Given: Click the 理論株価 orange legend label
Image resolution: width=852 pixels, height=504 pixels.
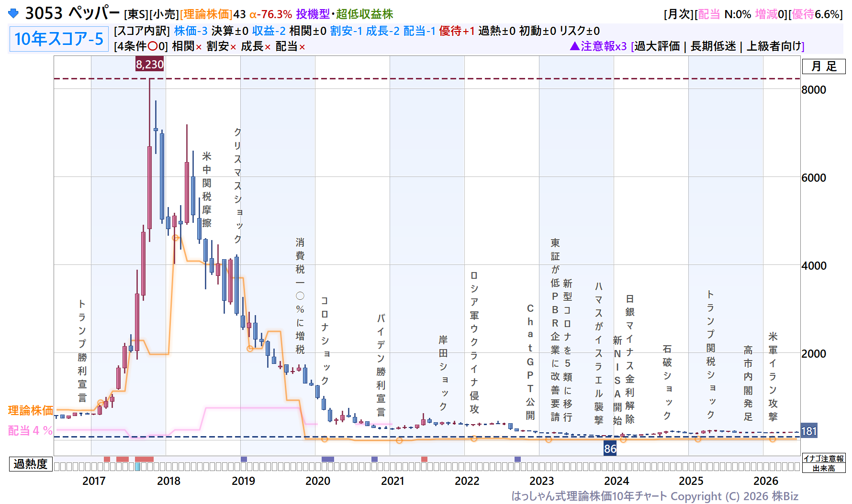Looking at the screenshot, I should click(31, 410).
